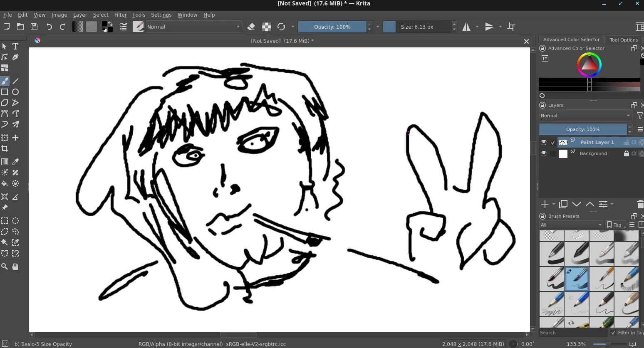This screenshot has height=348, width=644.
Task: Switch to the Tool Options tab
Action: pos(624,40)
